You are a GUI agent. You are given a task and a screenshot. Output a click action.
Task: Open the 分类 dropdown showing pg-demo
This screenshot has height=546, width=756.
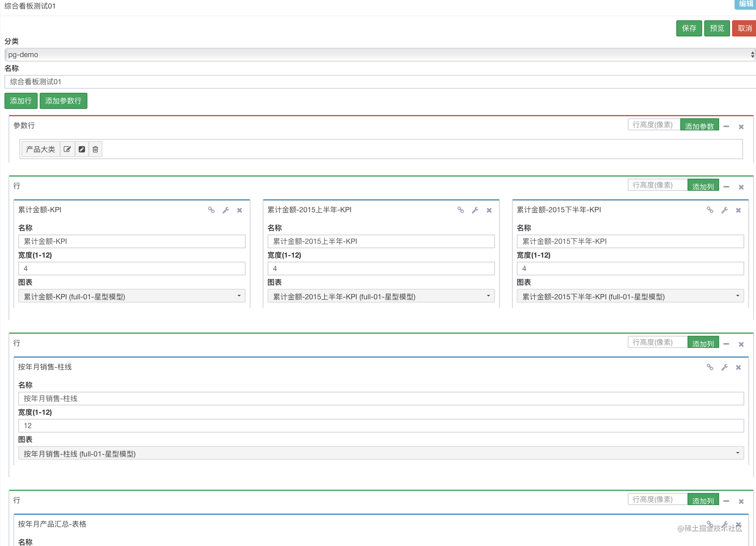click(x=380, y=55)
